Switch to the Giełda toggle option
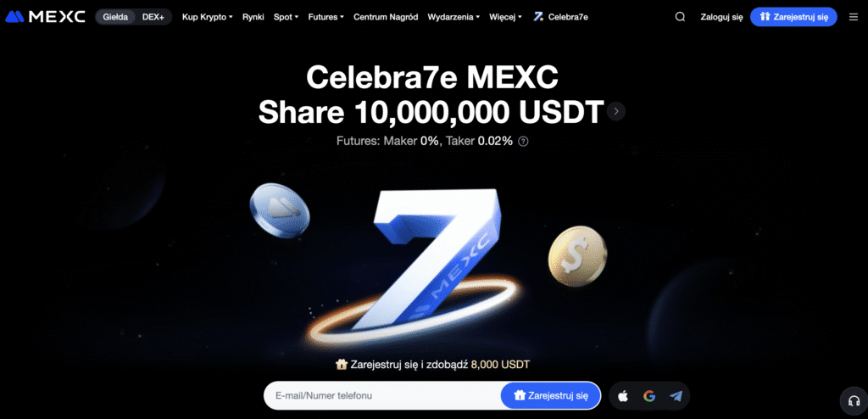Image resolution: width=868 pixels, height=419 pixels. pos(115,17)
